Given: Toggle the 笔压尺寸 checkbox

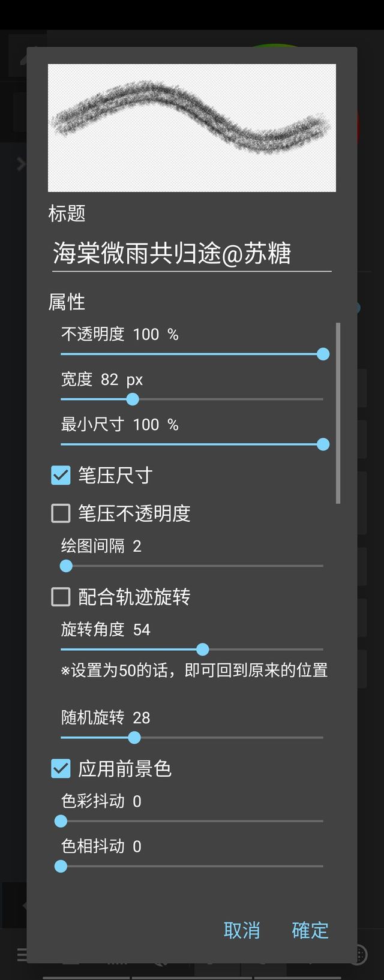Looking at the screenshot, I should click(x=61, y=476).
